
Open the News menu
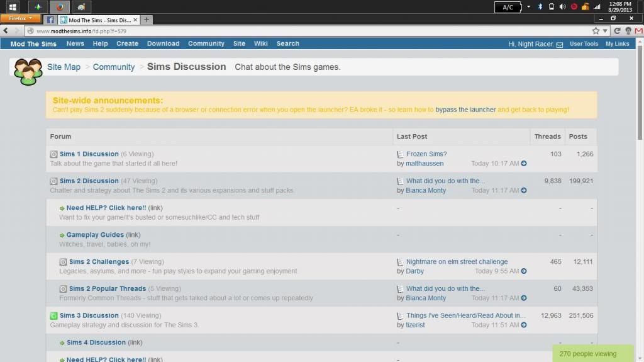tap(75, 43)
